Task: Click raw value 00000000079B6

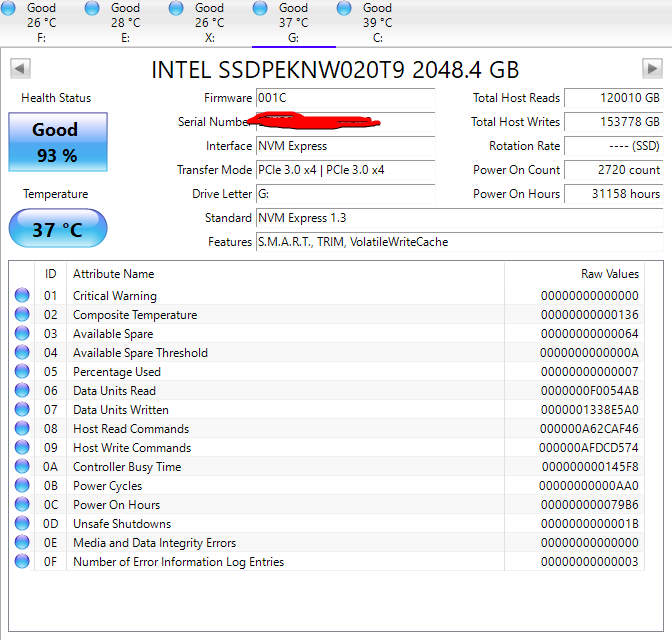Action: click(x=589, y=505)
